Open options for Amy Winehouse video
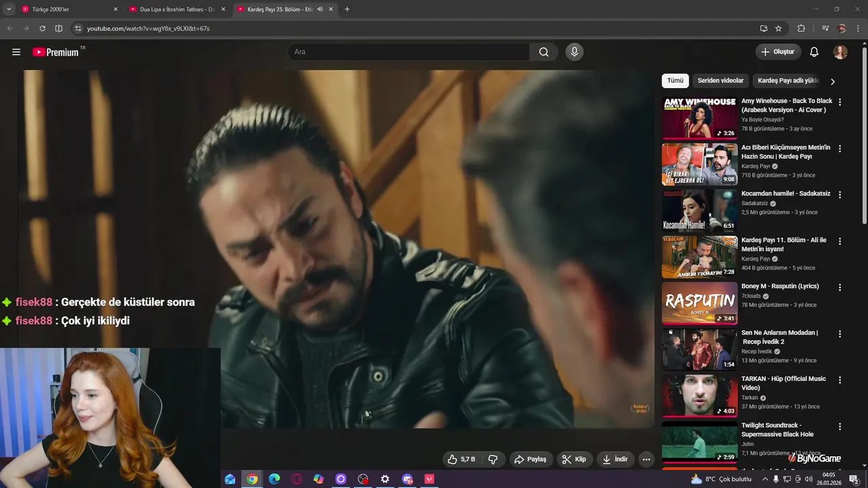The width and height of the screenshot is (868, 488). point(840,102)
